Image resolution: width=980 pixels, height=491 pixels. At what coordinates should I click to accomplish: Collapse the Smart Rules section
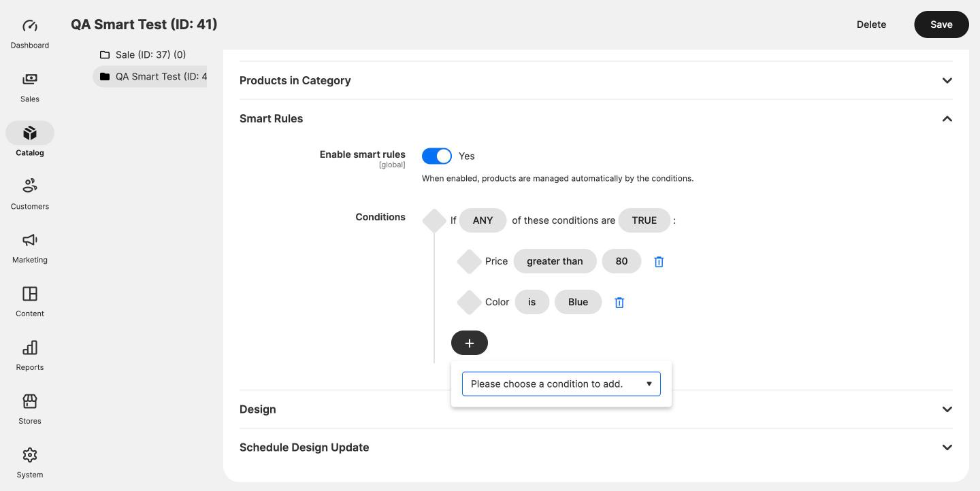(x=596, y=118)
